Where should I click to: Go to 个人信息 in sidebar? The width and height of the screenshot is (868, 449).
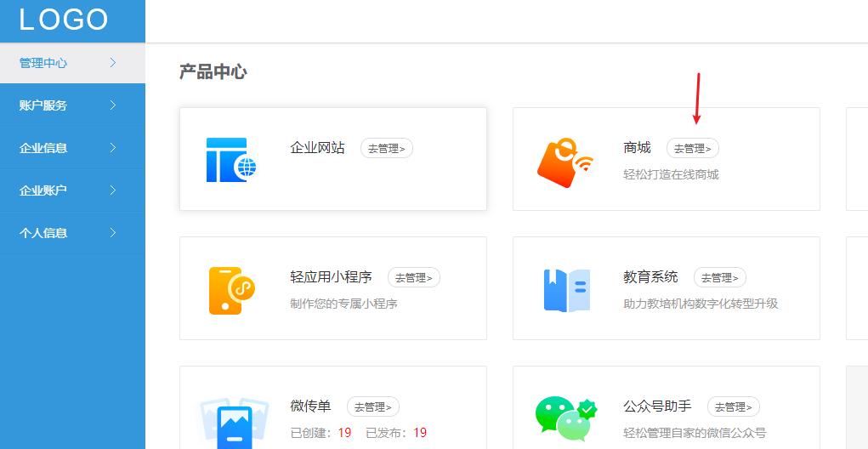(72, 233)
